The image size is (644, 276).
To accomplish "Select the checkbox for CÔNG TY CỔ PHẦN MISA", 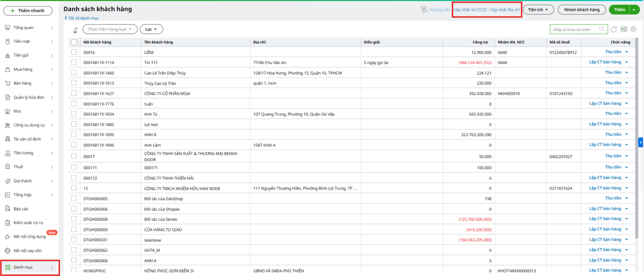I will (x=74, y=93).
